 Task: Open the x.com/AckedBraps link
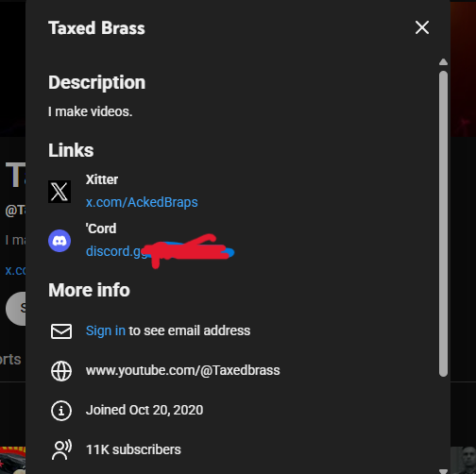[142, 202]
